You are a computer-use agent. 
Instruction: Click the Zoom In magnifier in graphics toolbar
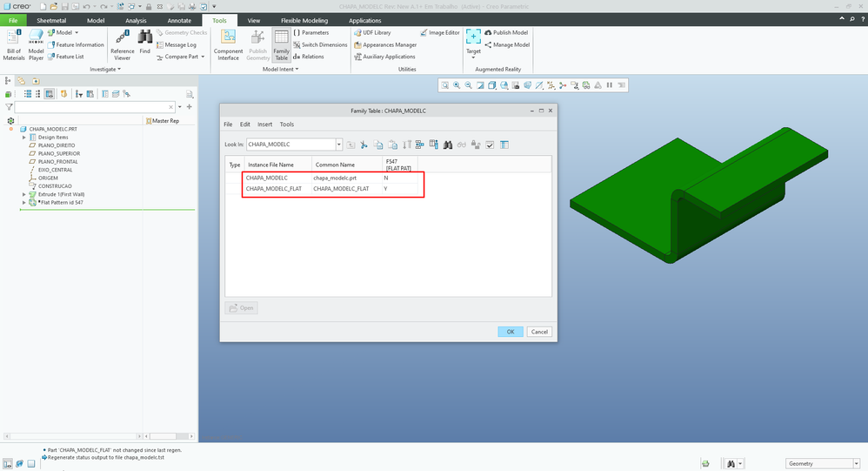[457, 85]
